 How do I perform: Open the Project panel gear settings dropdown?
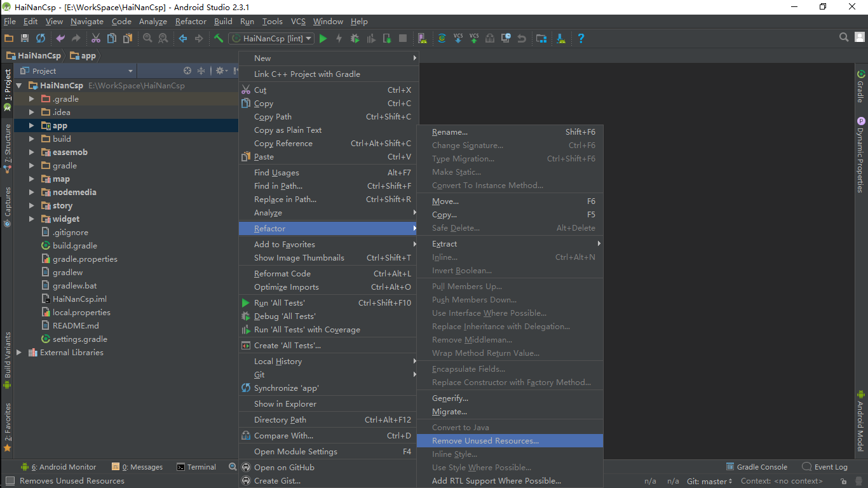[221, 71]
